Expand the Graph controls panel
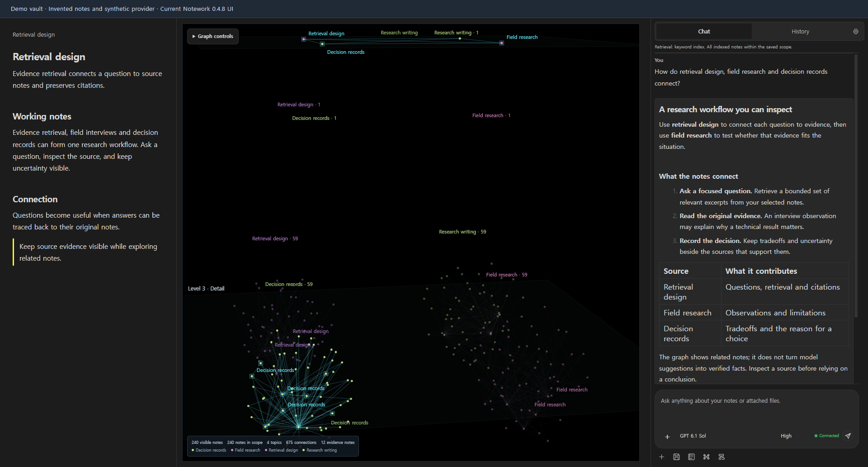868x467 pixels. click(213, 36)
